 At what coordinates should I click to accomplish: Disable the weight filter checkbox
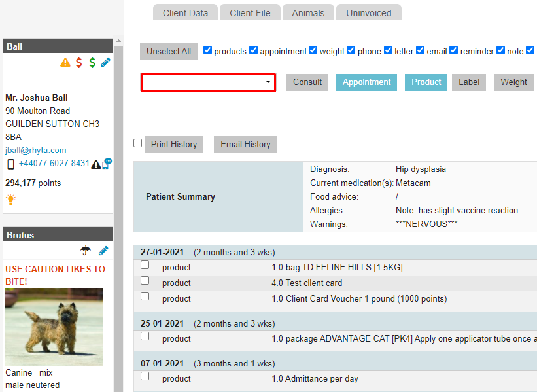click(313, 50)
